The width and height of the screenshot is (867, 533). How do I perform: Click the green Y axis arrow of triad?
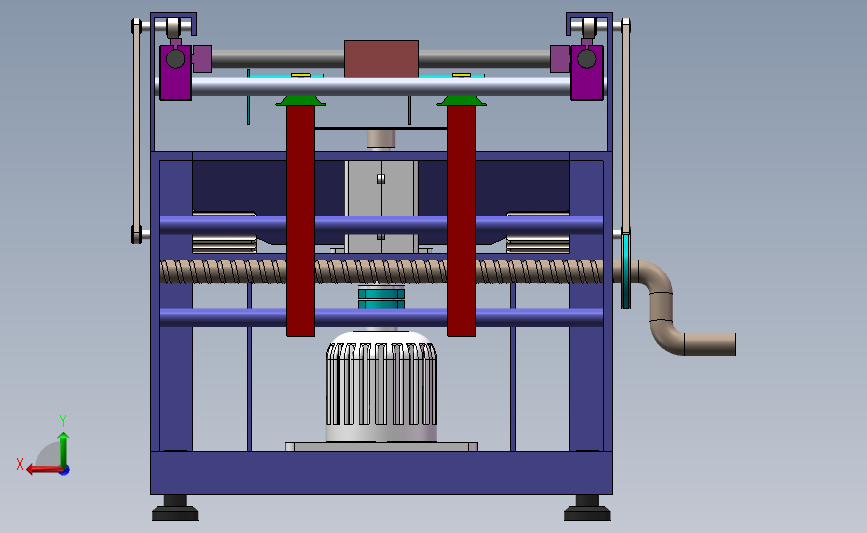click(64, 450)
